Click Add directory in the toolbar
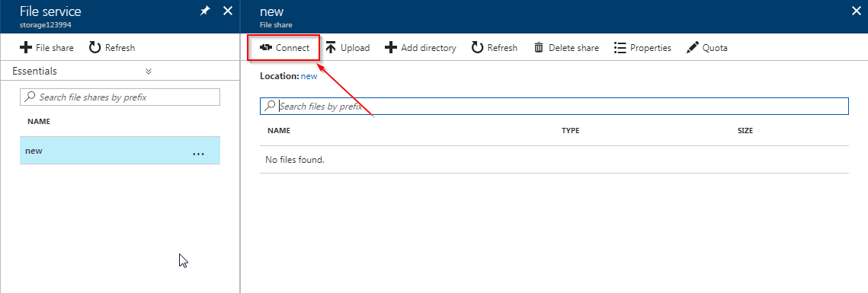The image size is (868, 293). tap(420, 48)
